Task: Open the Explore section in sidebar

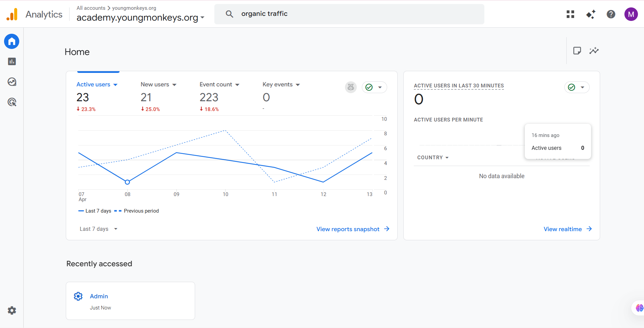Action: [12, 82]
